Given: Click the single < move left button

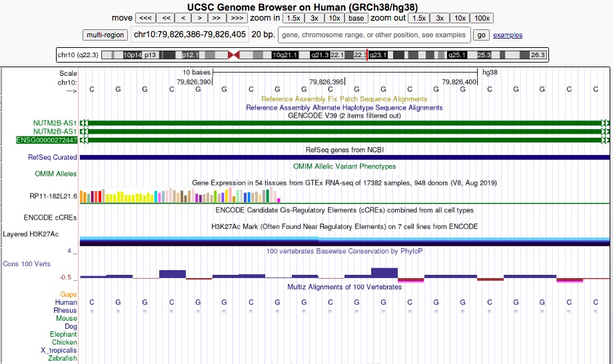Looking at the screenshot, I should click(x=183, y=18).
